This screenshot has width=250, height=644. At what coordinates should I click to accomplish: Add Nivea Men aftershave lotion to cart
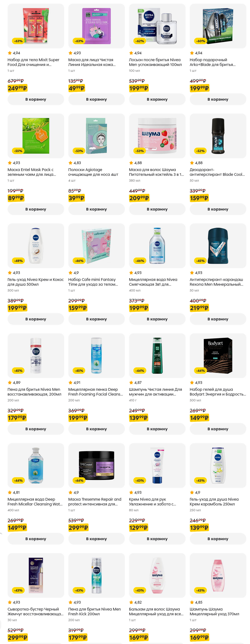point(157,99)
